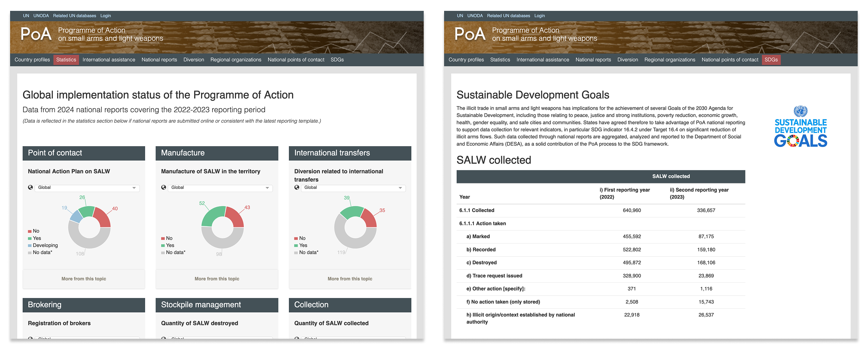Open the Login page
868x351 pixels.
pos(106,16)
